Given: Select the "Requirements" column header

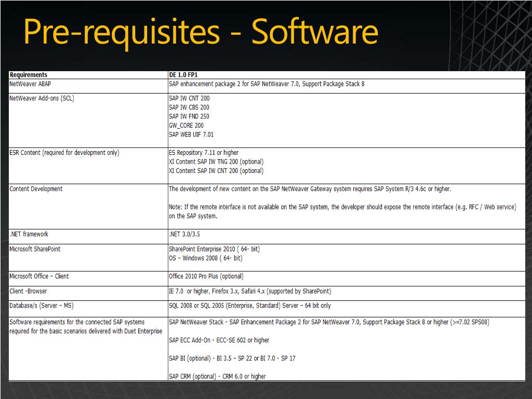Looking at the screenshot, I should click(x=29, y=75).
